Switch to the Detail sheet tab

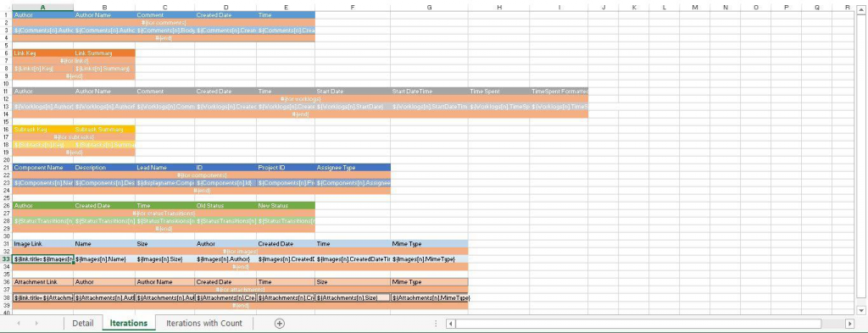[x=82, y=324]
